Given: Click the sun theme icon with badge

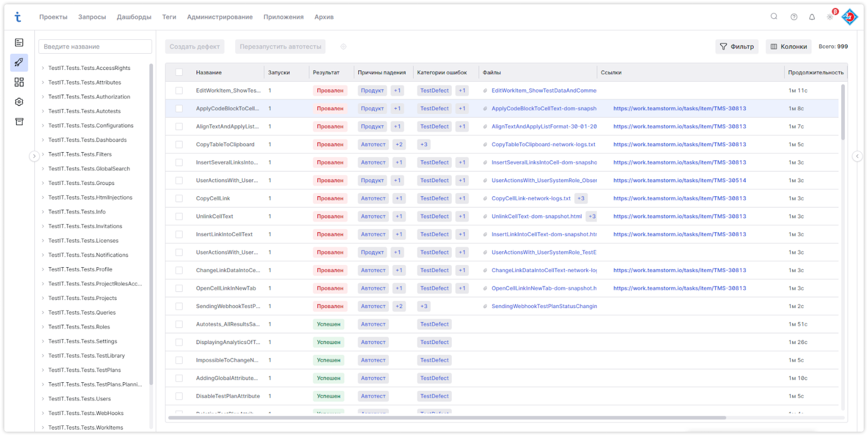Looking at the screenshot, I should click(830, 17).
